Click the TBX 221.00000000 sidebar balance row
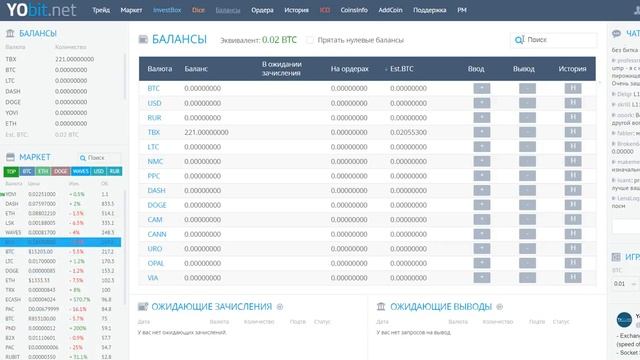The height and width of the screenshot is (360, 640). 61,59
